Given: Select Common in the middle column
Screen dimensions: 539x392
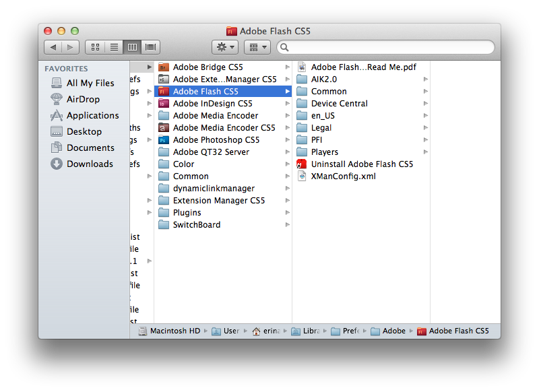Looking at the screenshot, I should [191, 176].
